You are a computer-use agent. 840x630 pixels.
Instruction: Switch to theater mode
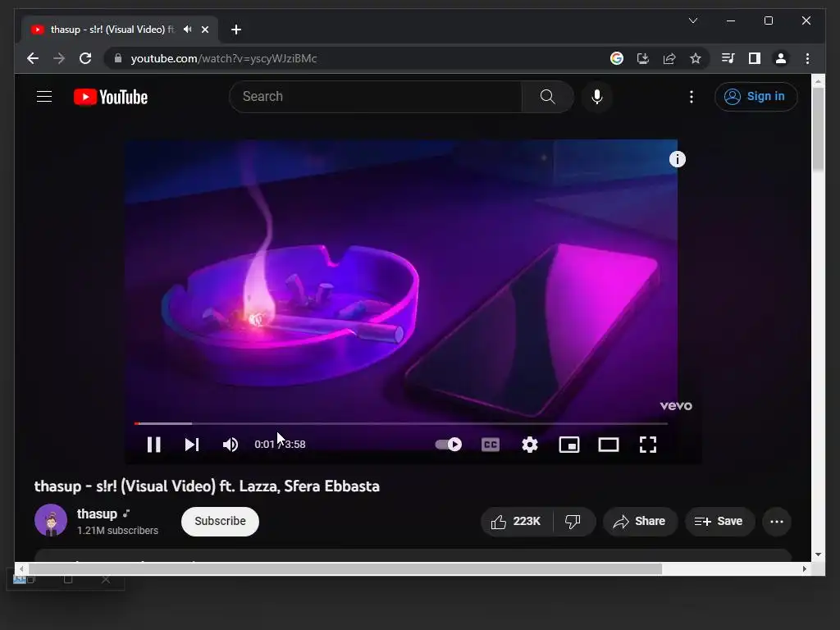609,445
